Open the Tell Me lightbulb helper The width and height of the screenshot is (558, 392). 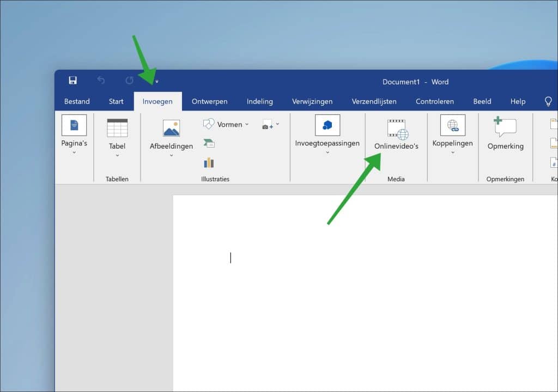[549, 101]
